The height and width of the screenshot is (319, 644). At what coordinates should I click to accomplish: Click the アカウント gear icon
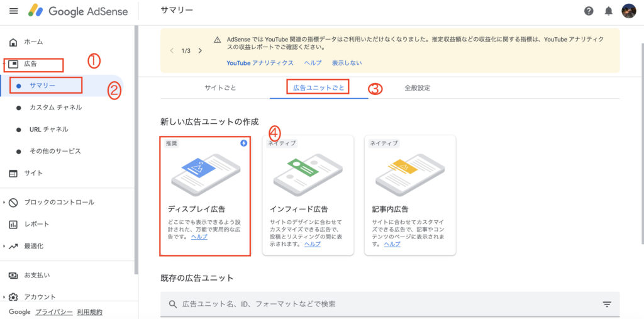click(x=14, y=297)
